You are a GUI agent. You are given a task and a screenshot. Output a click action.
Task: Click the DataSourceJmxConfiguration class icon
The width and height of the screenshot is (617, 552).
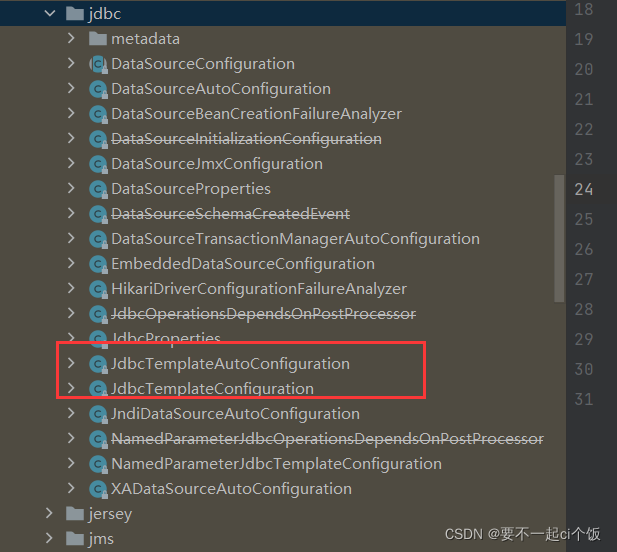[98, 164]
